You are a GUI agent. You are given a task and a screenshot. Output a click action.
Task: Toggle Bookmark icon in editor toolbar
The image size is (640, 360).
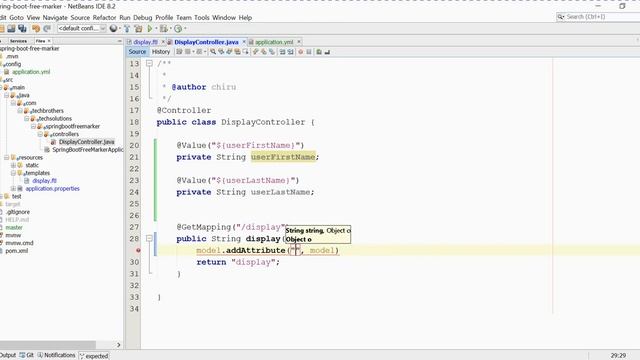tap(272, 52)
